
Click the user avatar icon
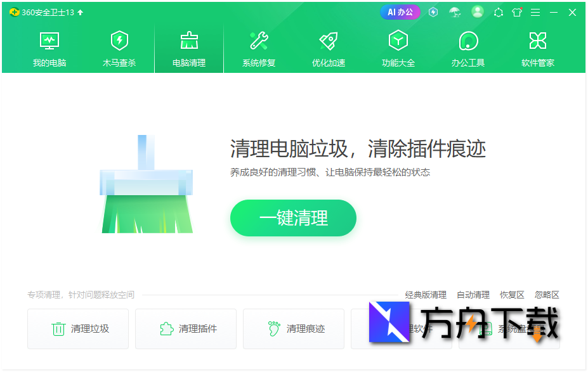477,11
